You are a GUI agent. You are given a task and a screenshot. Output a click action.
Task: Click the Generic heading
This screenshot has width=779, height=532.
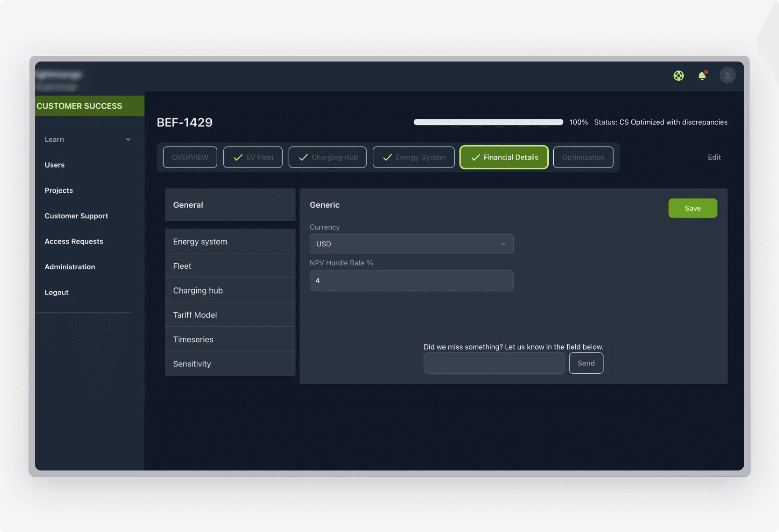[324, 205]
